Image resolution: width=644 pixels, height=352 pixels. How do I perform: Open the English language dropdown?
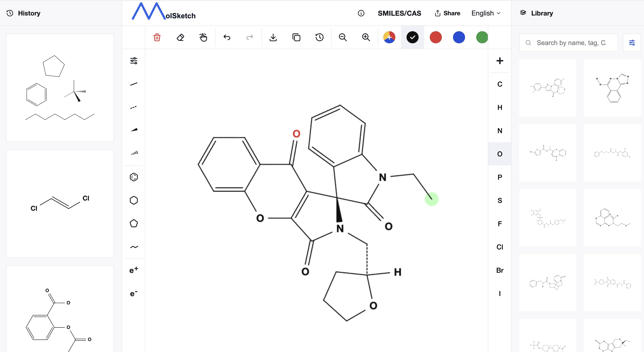[486, 13]
